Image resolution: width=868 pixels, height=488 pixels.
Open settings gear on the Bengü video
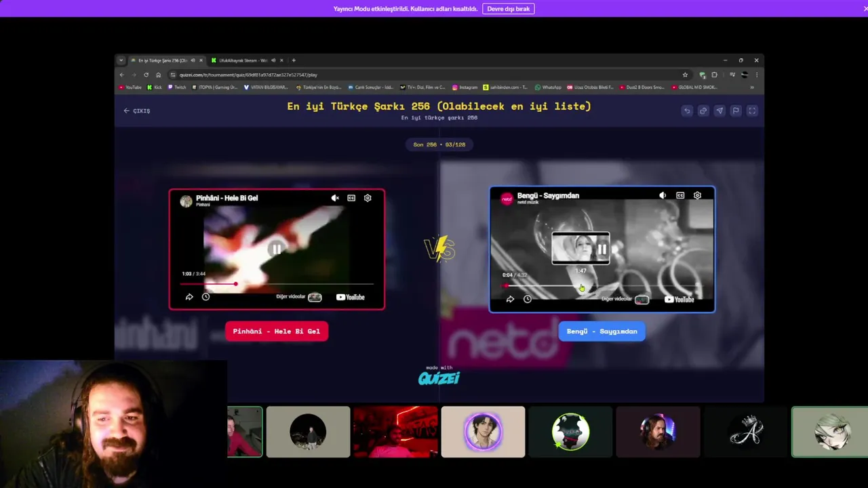click(x=697, y=195)
